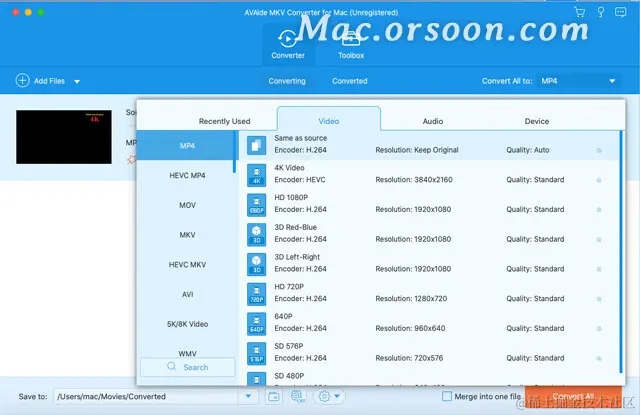Edit settings gear for 3D Red-Blue
The height and width of the screenshot is (415, 640).
coord(599,240)
